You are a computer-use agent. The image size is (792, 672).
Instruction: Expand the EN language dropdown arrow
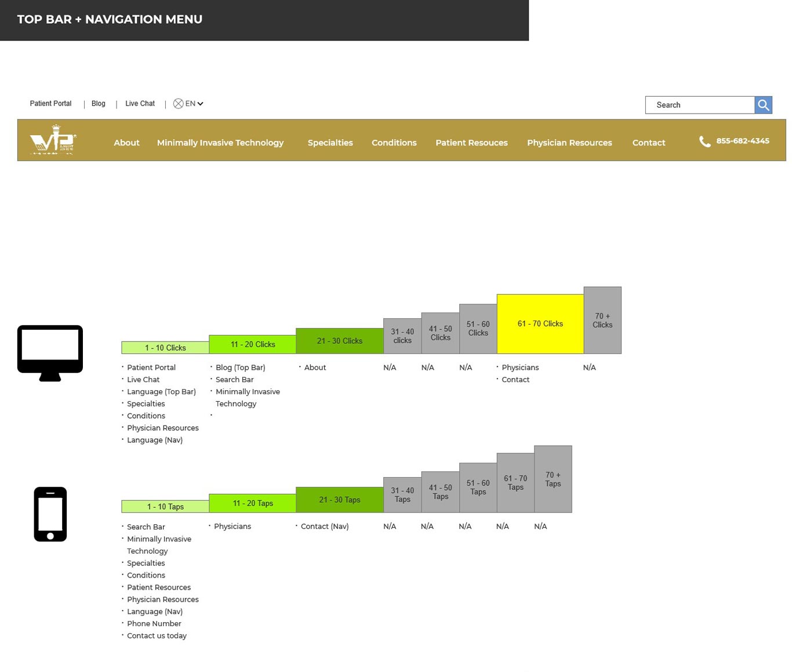pos(200,104)
